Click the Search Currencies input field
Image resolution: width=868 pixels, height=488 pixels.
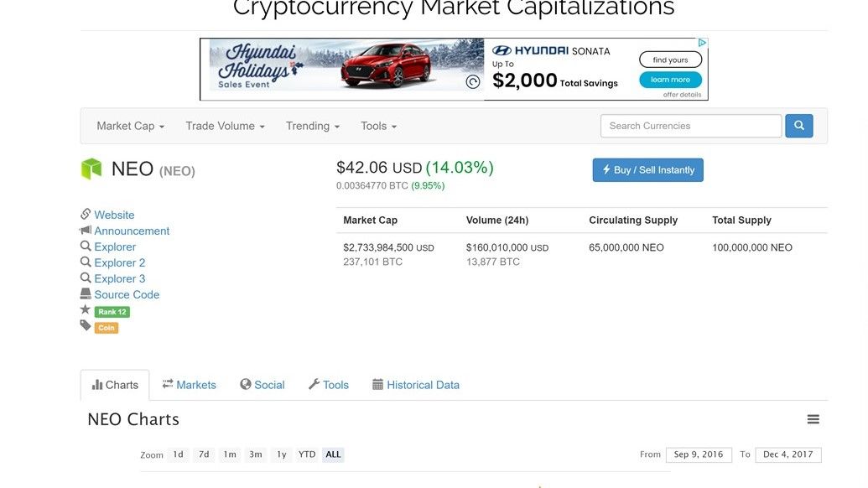click(x=691, y=126)
